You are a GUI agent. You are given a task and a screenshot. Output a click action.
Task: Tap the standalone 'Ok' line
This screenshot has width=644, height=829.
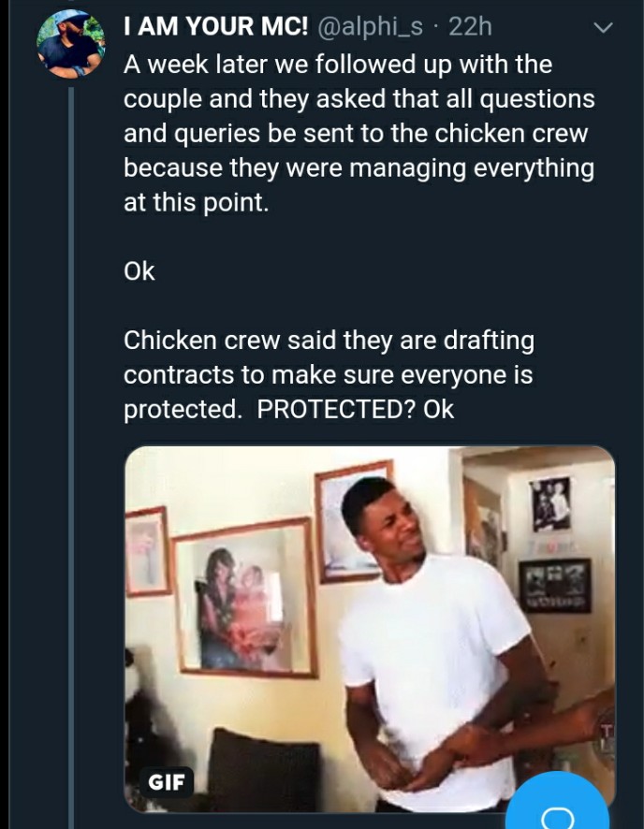(139, 271)
